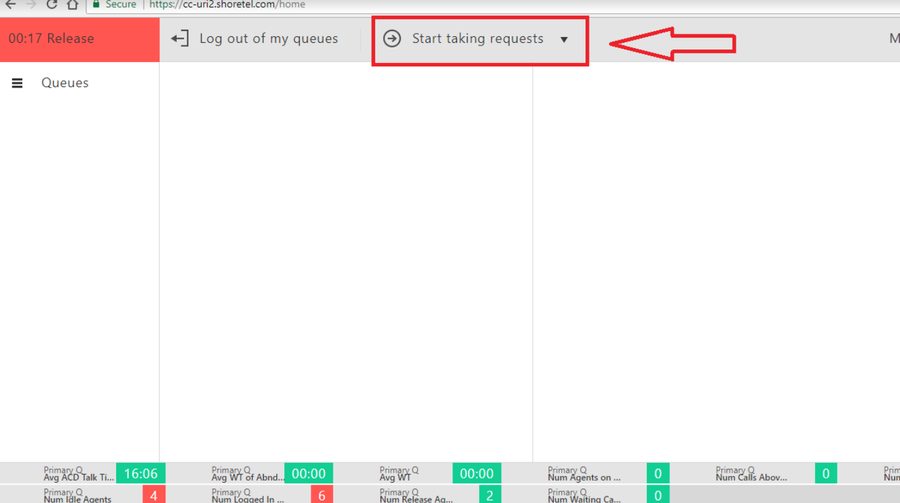Screen dimensions: 900x503
Task: Click Start taking requests
Action: pyautogui.click(x=478, y=38)
